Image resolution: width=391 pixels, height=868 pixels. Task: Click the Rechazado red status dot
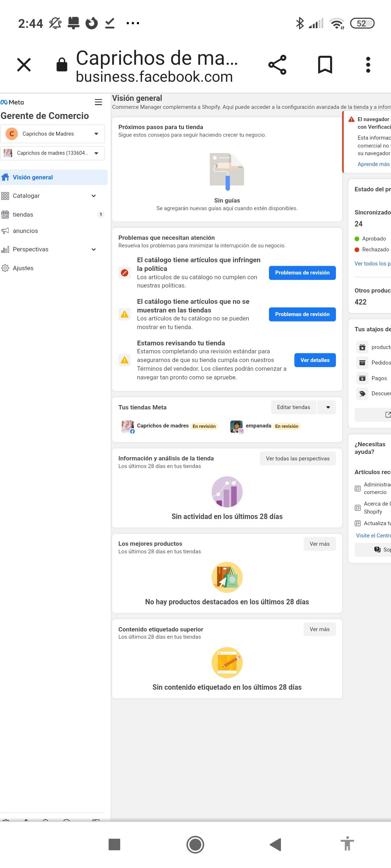[x=357, y=250]
